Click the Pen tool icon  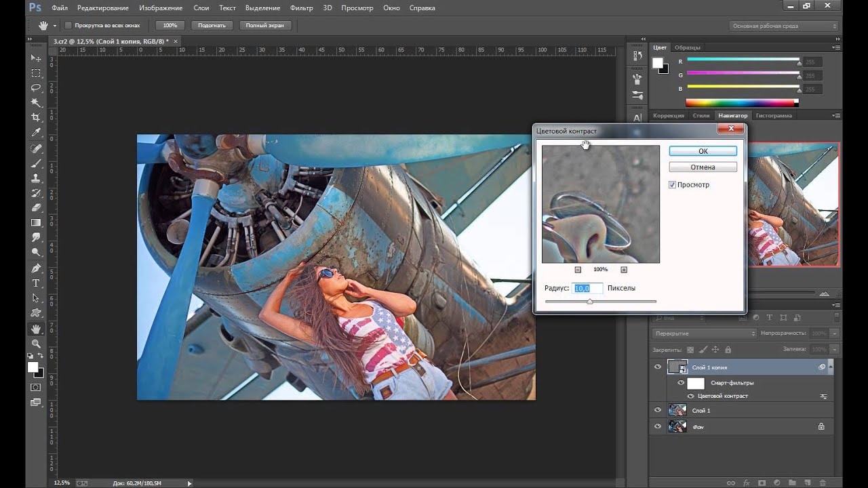tap(36, 268)
